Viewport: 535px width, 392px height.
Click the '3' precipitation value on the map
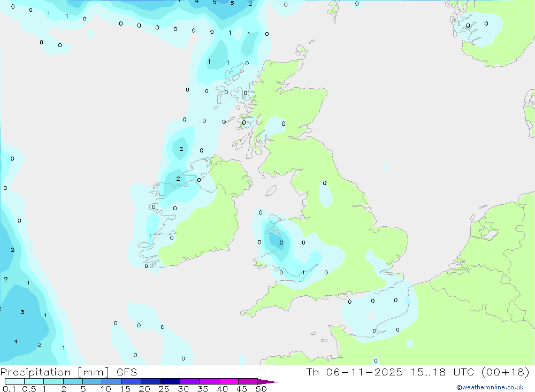coord(22,312)
